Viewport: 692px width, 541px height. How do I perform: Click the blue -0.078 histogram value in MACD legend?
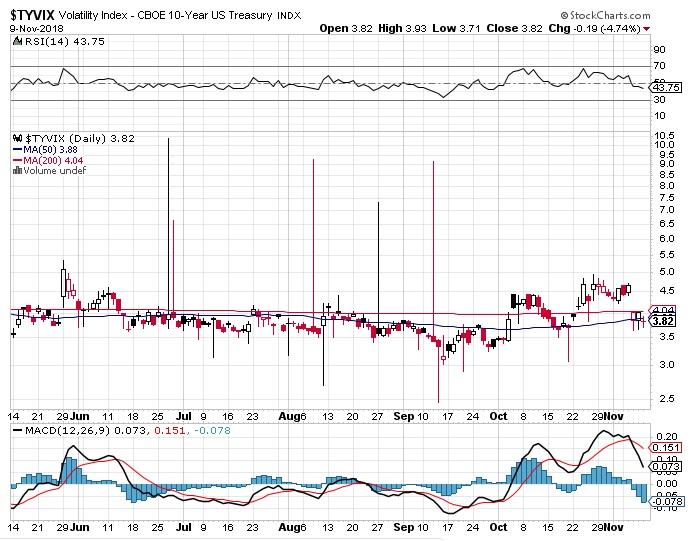(211, 430)
